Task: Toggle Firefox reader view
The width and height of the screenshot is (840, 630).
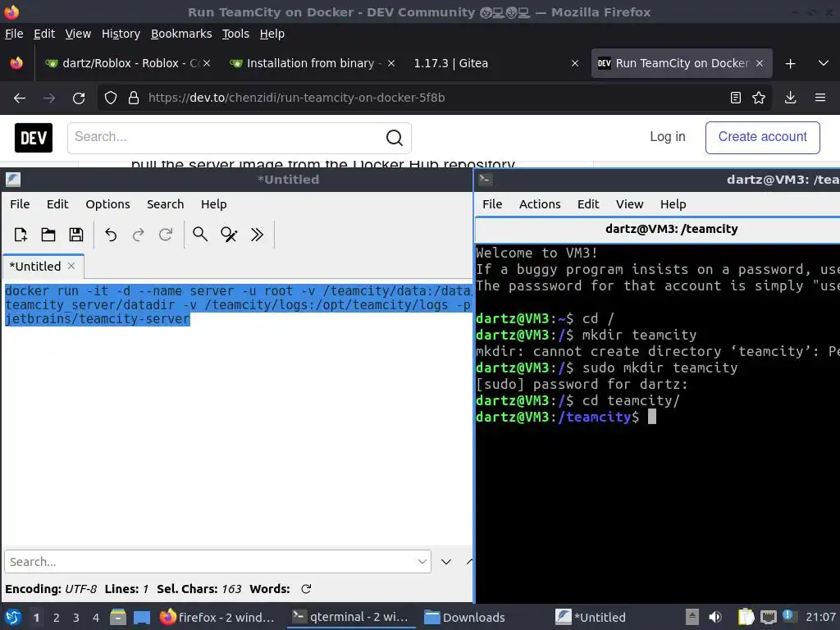Action: tap(736, 98)
